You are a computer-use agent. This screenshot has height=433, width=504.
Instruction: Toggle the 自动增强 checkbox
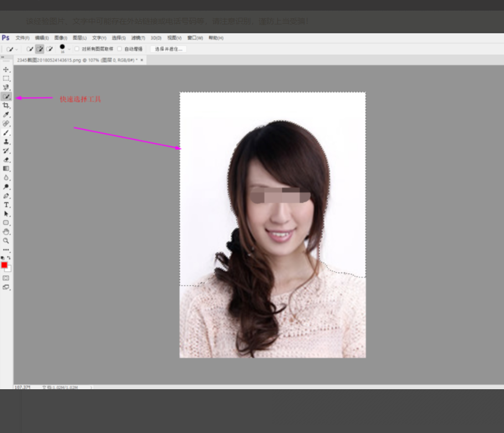click(x=120, y=49)
